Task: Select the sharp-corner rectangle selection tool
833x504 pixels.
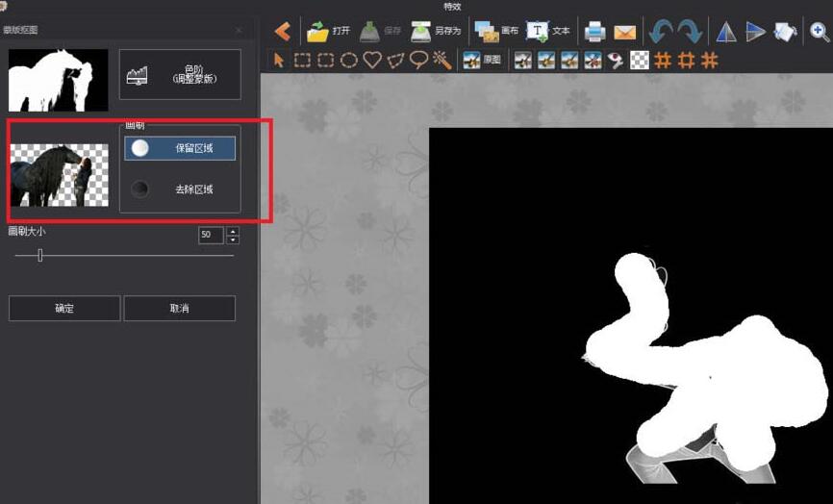Action: [302, 60]
